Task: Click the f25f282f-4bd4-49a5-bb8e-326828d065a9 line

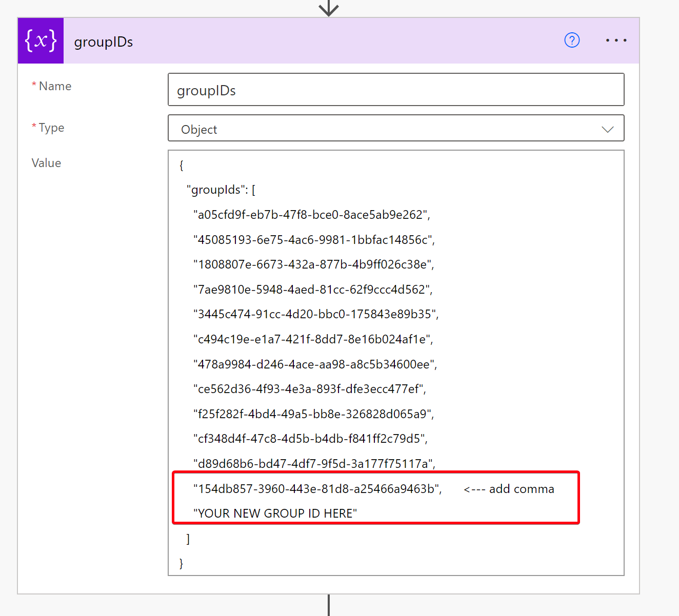Action: (x=313, y=414)
